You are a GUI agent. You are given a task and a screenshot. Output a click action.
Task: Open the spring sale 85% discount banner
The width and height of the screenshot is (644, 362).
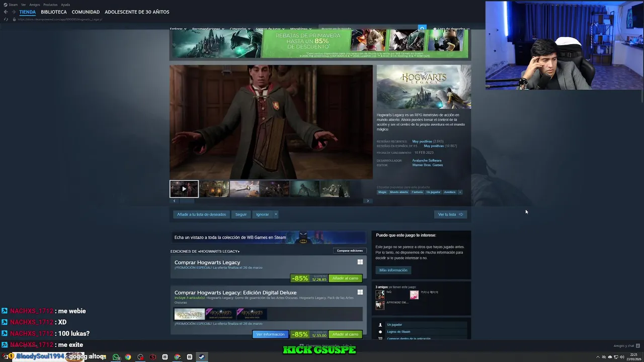pyautogui.click(x=320, y=44)
